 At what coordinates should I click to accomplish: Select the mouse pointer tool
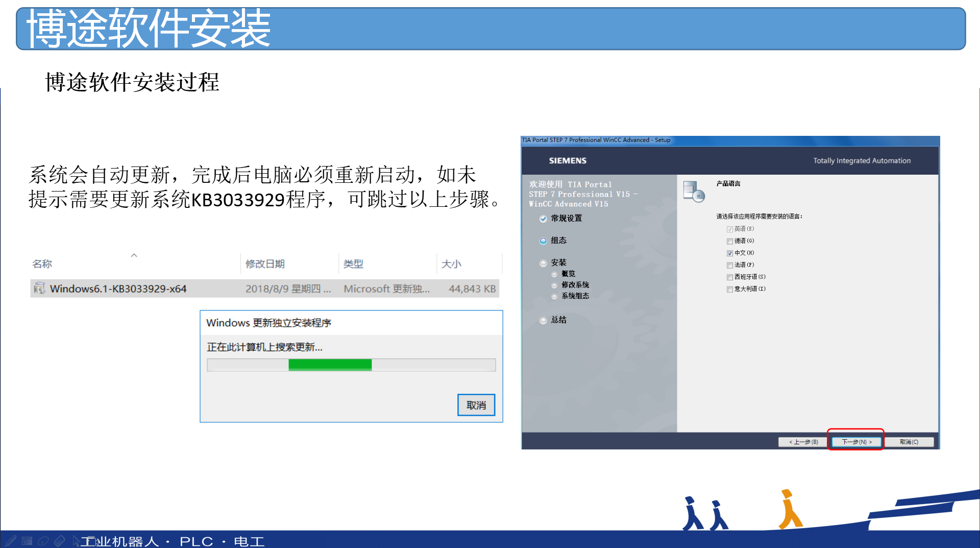[x=76, y=541]
